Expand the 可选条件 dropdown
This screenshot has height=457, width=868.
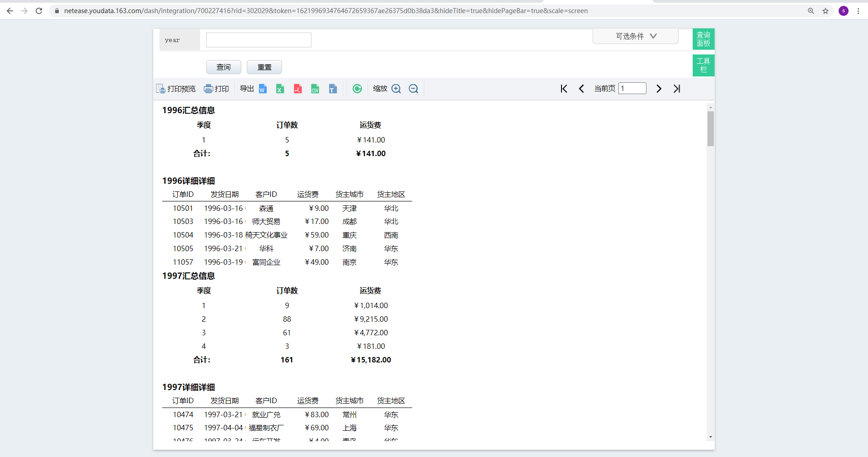pos(635,36)
